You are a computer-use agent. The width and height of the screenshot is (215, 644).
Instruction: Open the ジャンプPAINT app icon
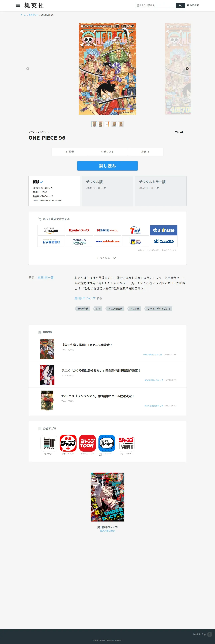coord(126,443)
